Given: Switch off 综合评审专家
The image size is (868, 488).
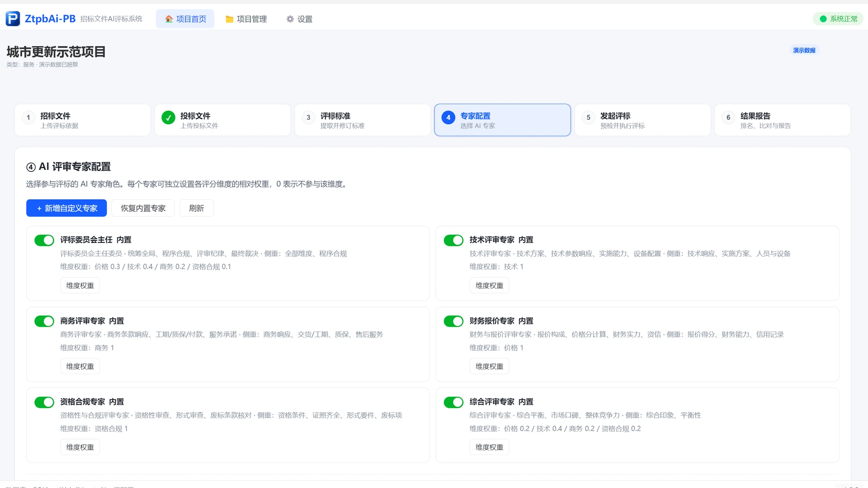Looking at the screenshot, I should (x=453, y=402).
